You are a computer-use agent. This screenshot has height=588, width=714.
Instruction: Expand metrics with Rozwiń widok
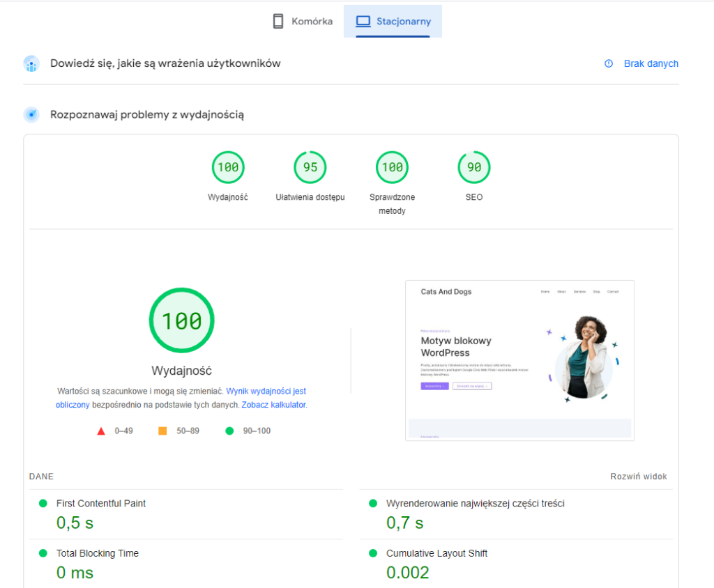click(x=639, y=477)
